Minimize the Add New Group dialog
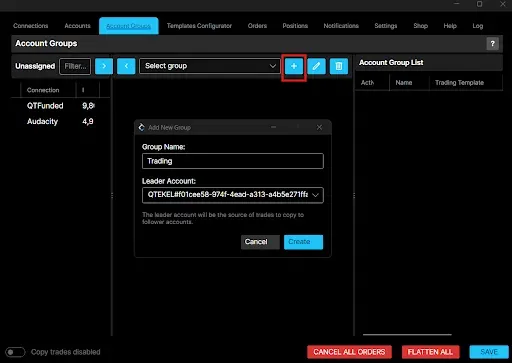 pyautogui.click(x=273, y=127)
